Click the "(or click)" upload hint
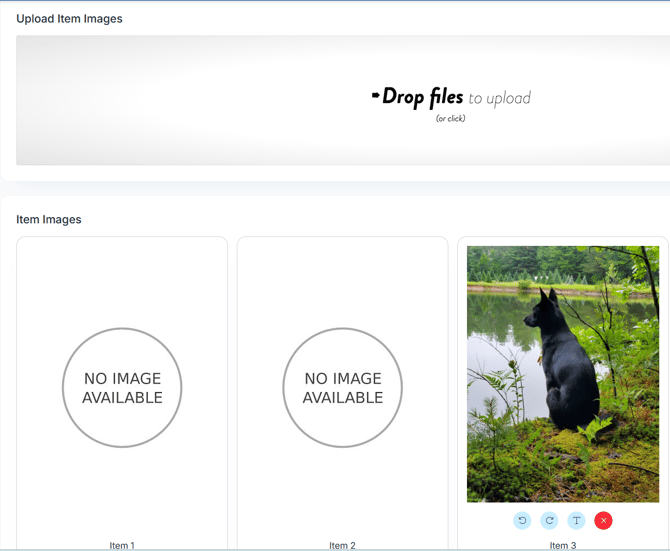670x551 pixels. [450, 118]
